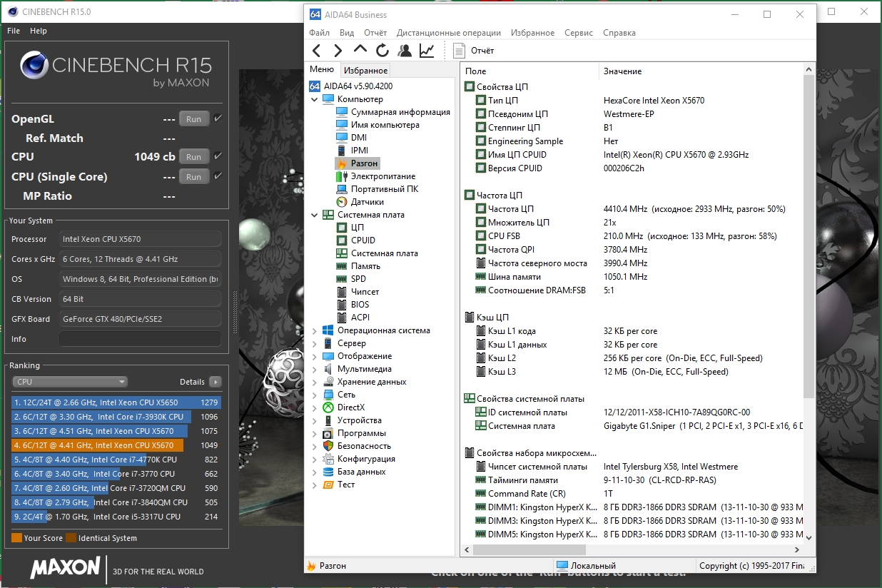Toggle the CPU test checkbox in Cinebench

click(x=218, y=156)
